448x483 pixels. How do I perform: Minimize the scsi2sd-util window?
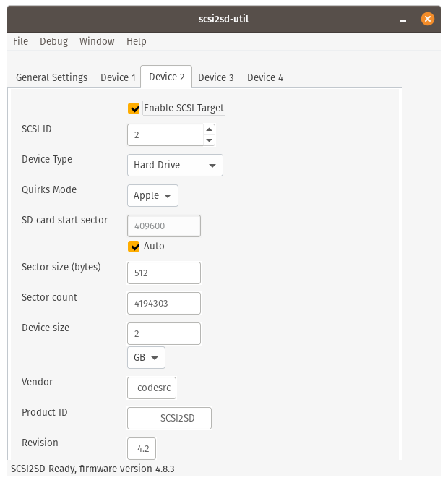coord(403,20)
